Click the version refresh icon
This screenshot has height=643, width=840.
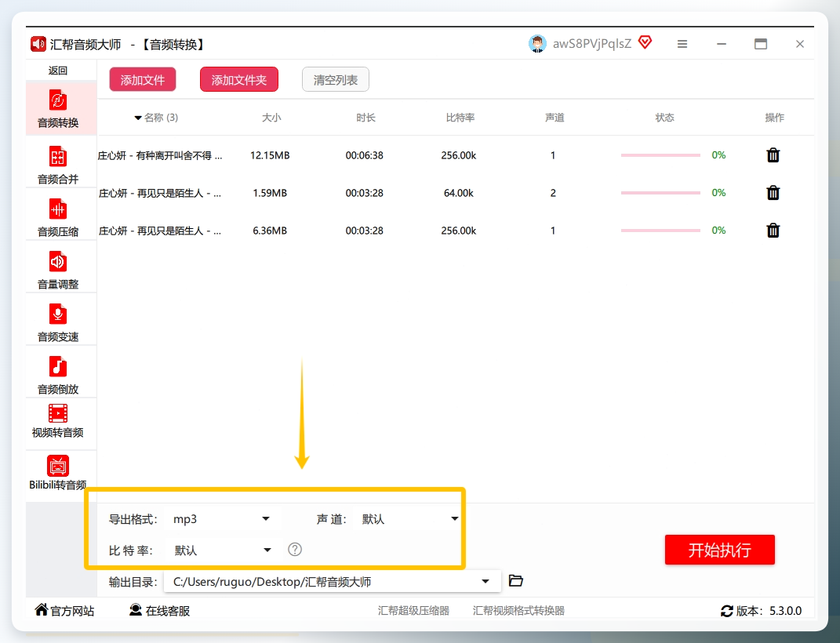click(x=727, y=611)
